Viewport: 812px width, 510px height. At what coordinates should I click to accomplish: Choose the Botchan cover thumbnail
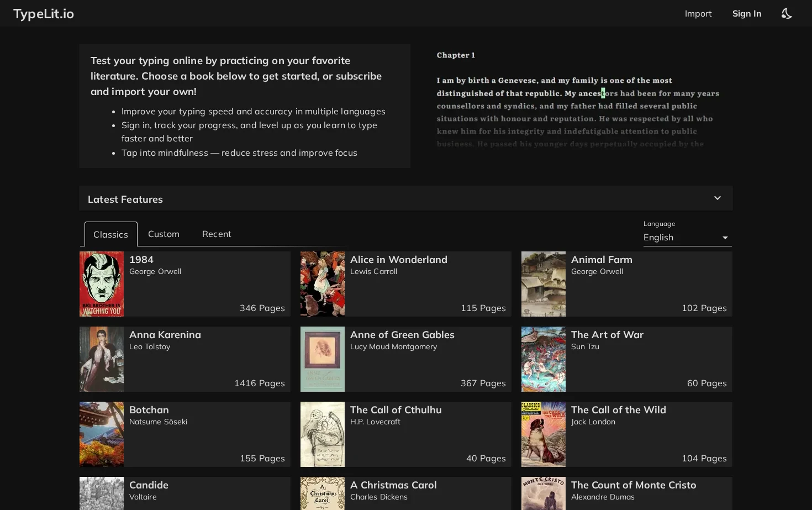[102, 434]
